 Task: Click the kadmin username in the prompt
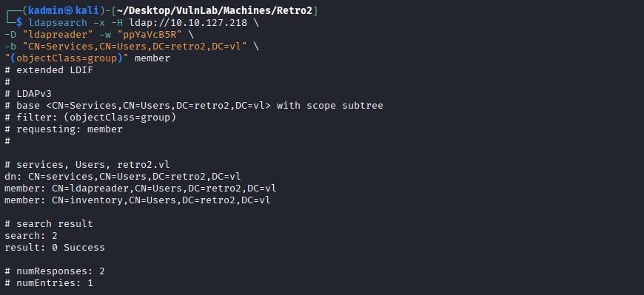46,10
